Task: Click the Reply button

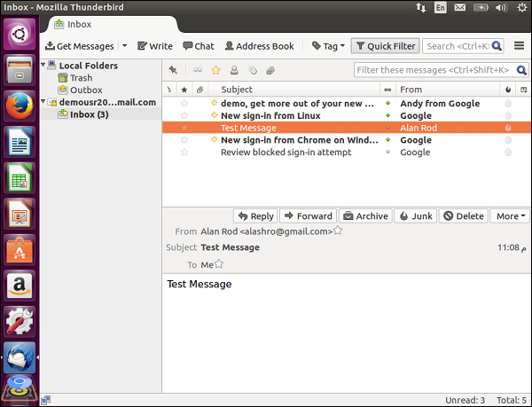Action: (x=255, y=215)
